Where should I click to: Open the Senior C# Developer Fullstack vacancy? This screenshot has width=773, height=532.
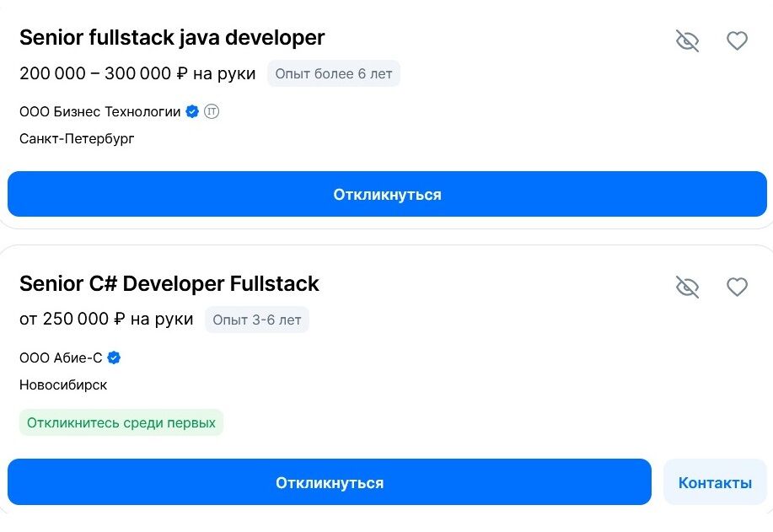(169, 284)
